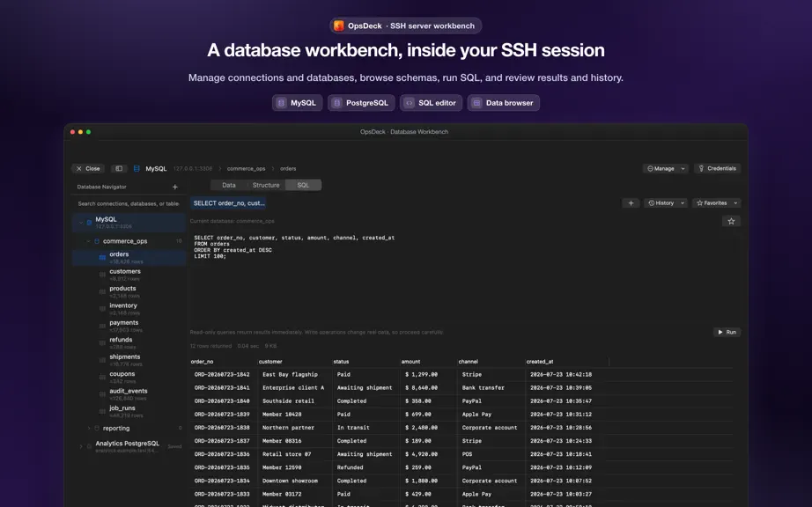Switch to the Data tab
812x507 pixels.
coord(229,185)
